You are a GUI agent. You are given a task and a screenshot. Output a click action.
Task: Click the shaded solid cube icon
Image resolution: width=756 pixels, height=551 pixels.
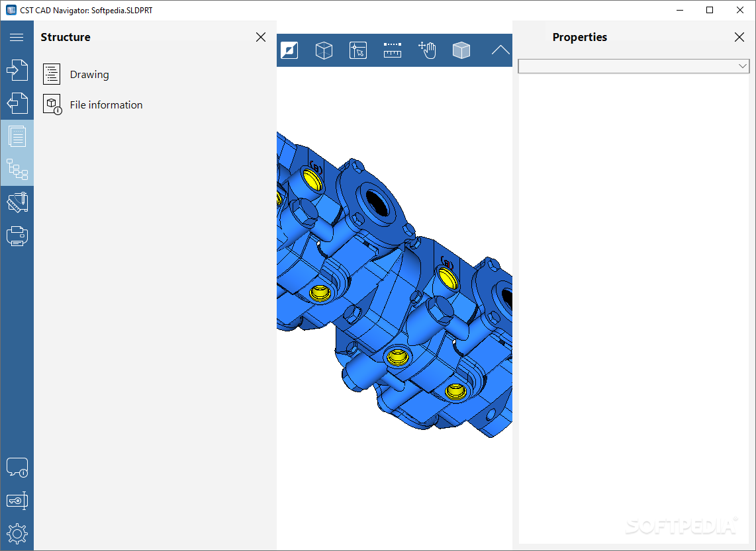pos(461,50)
